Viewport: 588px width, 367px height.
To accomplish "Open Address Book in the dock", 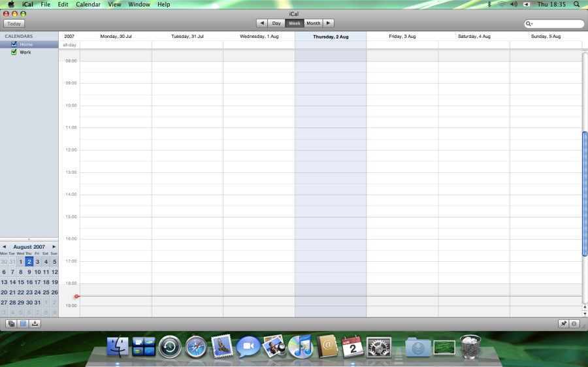I will (327, 346).
